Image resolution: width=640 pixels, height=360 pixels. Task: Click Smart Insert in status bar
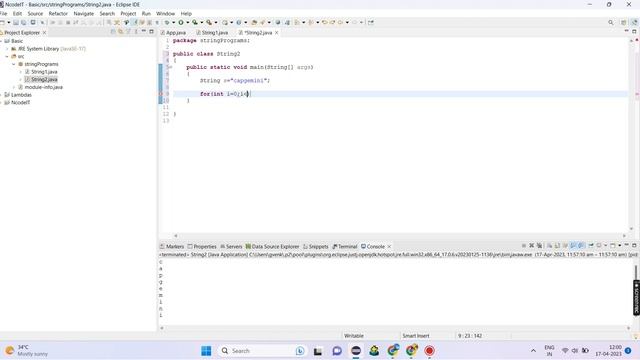pos(416,336)
